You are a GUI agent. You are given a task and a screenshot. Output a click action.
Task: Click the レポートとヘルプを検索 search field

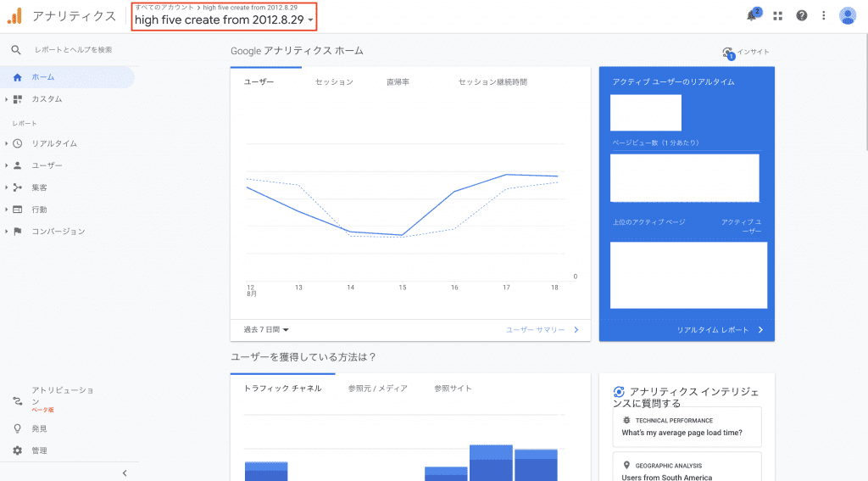(74, 50)
